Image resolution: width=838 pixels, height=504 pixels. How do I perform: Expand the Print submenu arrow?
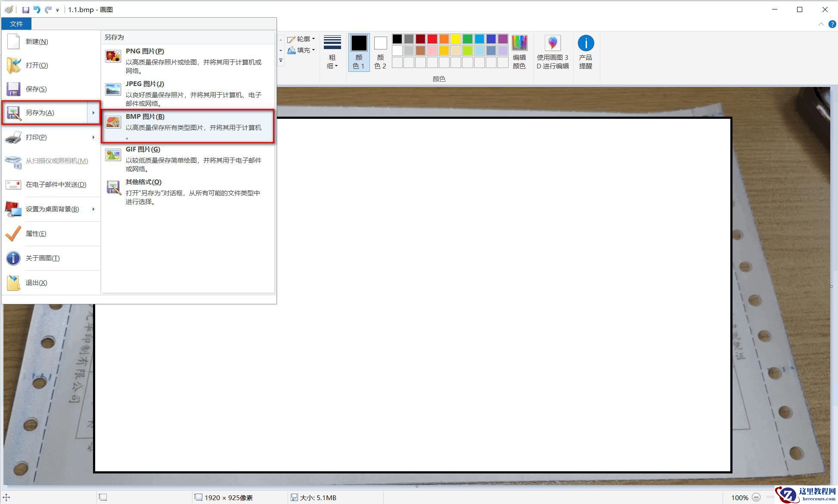(x=93, y=137)
